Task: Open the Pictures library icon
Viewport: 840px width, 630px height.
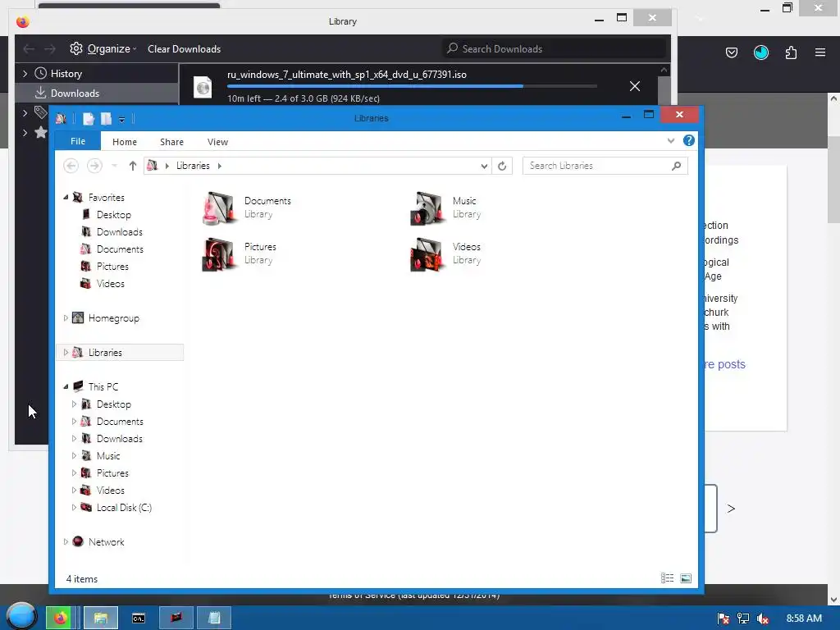Action: [218, 254]
